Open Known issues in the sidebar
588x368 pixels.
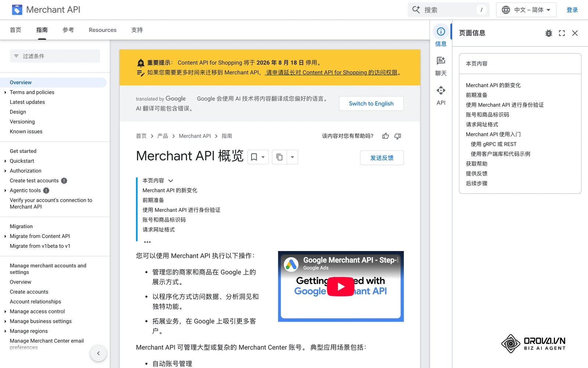click(x=26, y=131)
